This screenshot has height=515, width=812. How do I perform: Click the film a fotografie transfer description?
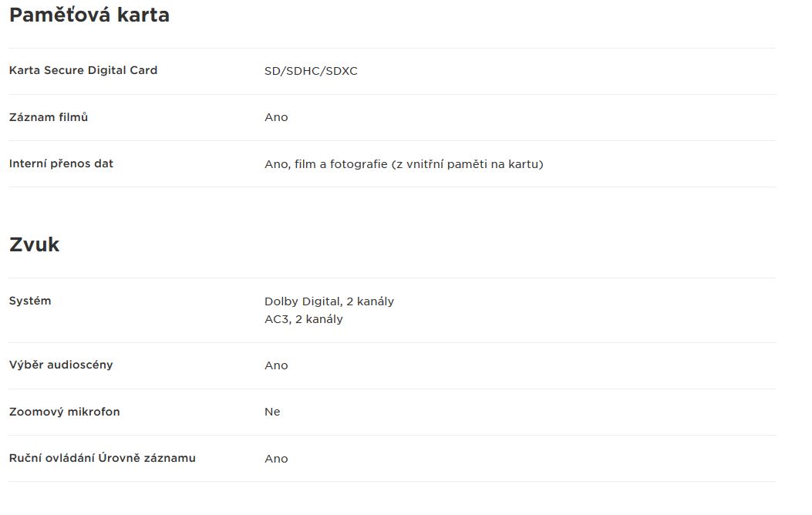pos(404,164)
